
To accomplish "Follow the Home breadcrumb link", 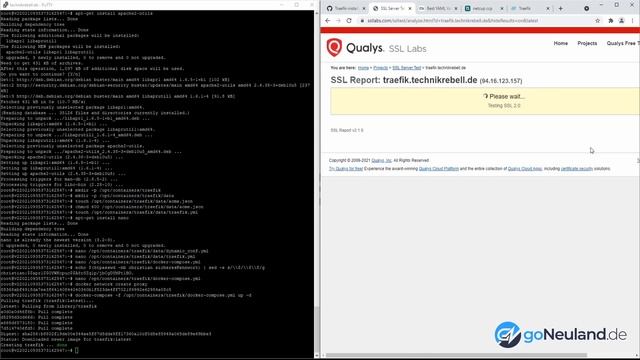I will click(x=363, y=68).
